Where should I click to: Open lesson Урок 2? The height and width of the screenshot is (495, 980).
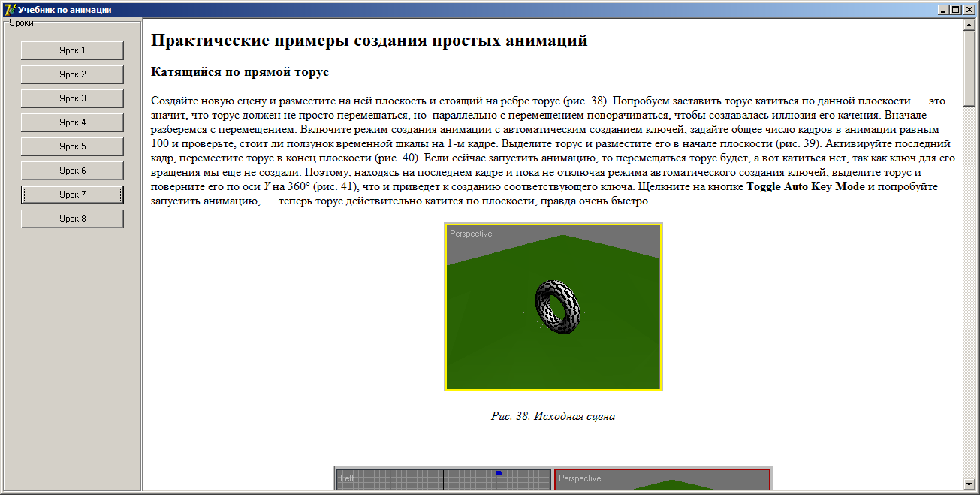click(x=72, y=74)
